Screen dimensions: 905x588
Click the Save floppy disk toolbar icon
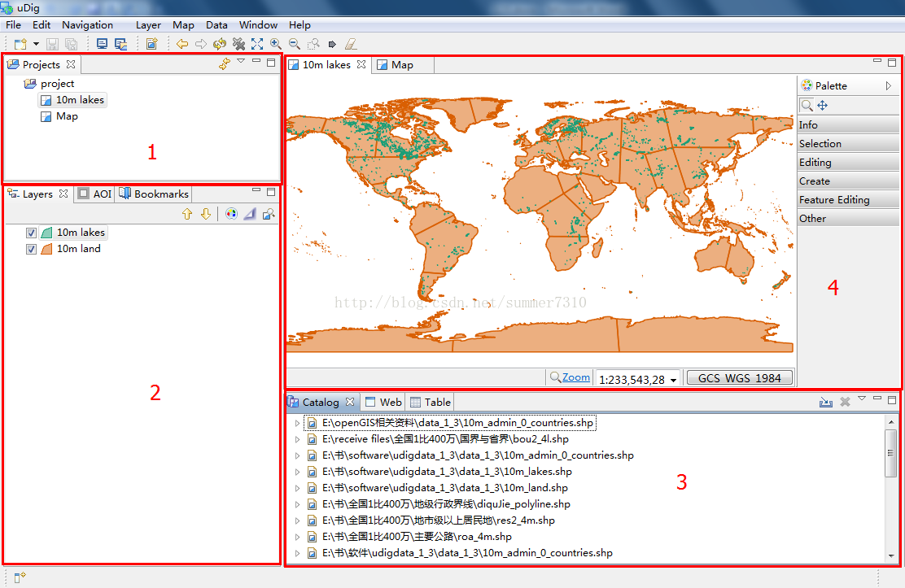[53, 44]
